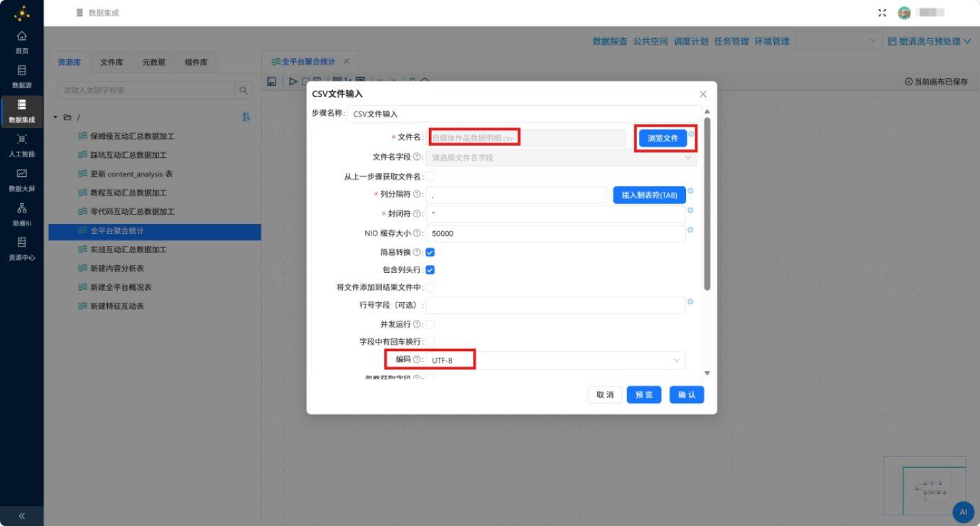
Task: Click the 取消 button
Action: [x=605, y=395]
